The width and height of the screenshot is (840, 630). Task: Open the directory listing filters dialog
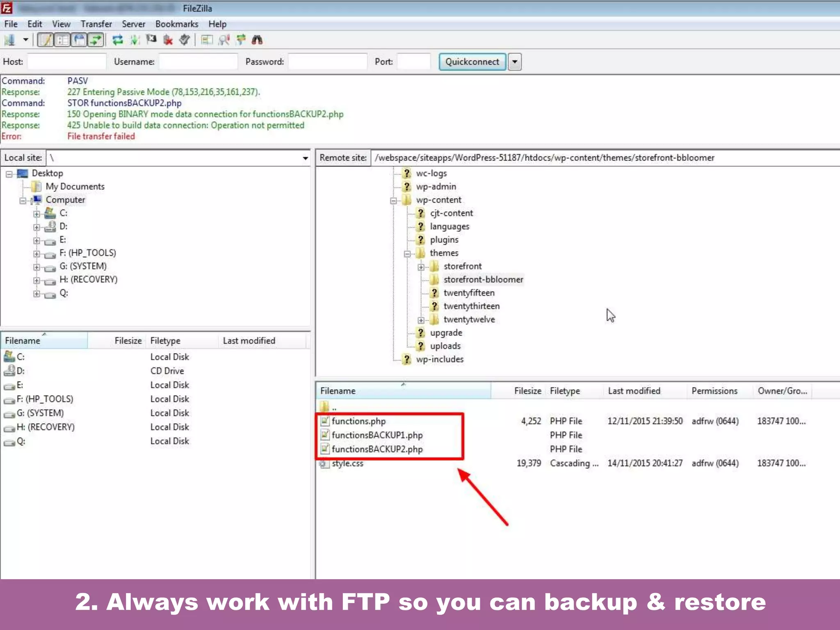point(207,40)
